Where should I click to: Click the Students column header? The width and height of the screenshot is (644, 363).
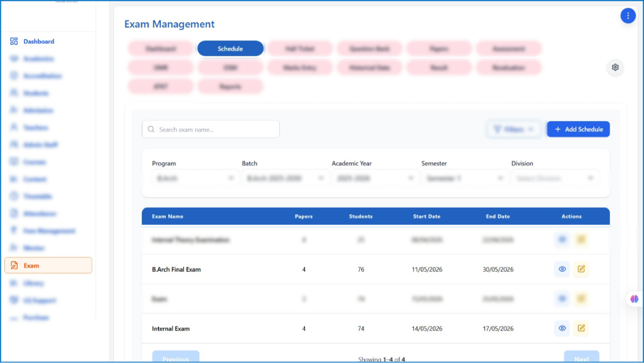pyautogui.click(x=361, y=216)
